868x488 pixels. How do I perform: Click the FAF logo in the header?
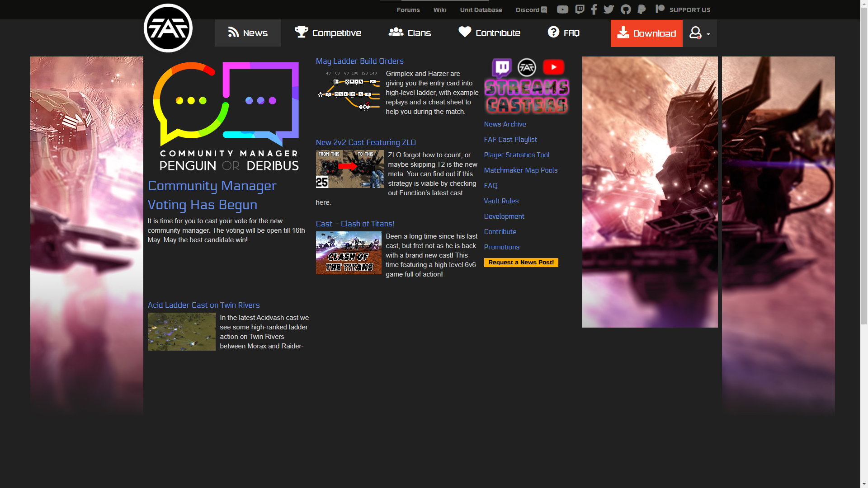click(168, 28)
